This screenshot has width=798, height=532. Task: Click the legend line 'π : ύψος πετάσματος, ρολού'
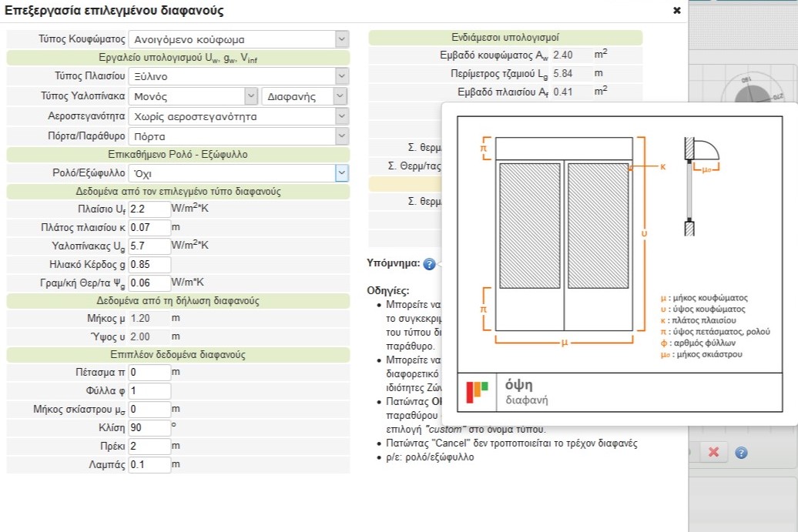click(715, 332)
